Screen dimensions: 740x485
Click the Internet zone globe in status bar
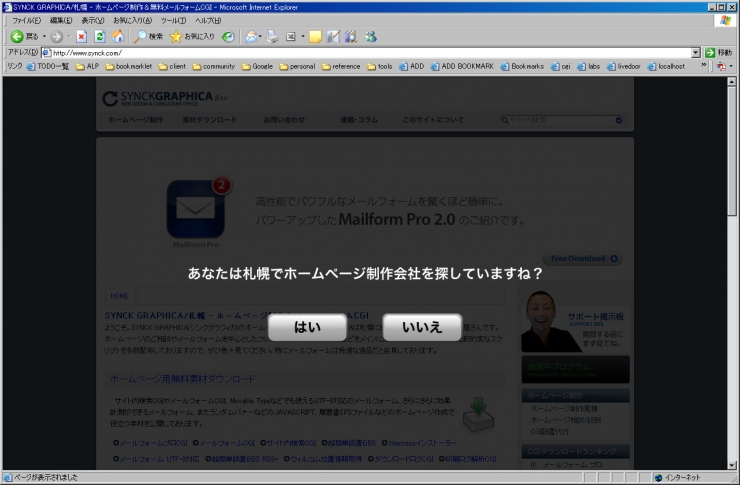(658, 477)
